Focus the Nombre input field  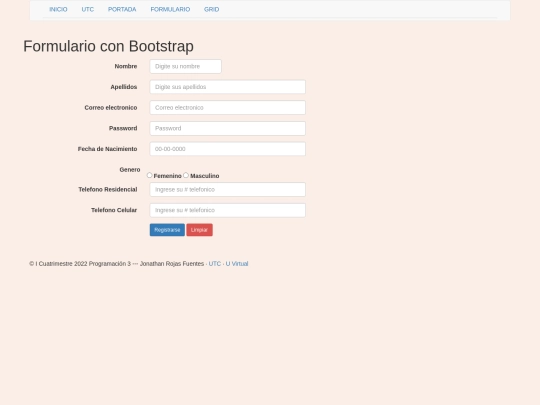pyautogui.click(x=185, y=66)
